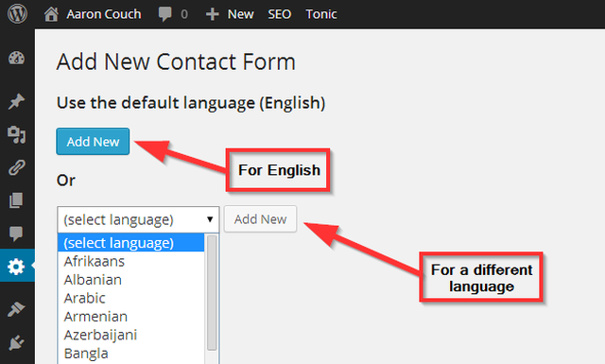
Task: Open the SEO menu in admin bar
Action: pyautogui.click(x=280, y=14)
